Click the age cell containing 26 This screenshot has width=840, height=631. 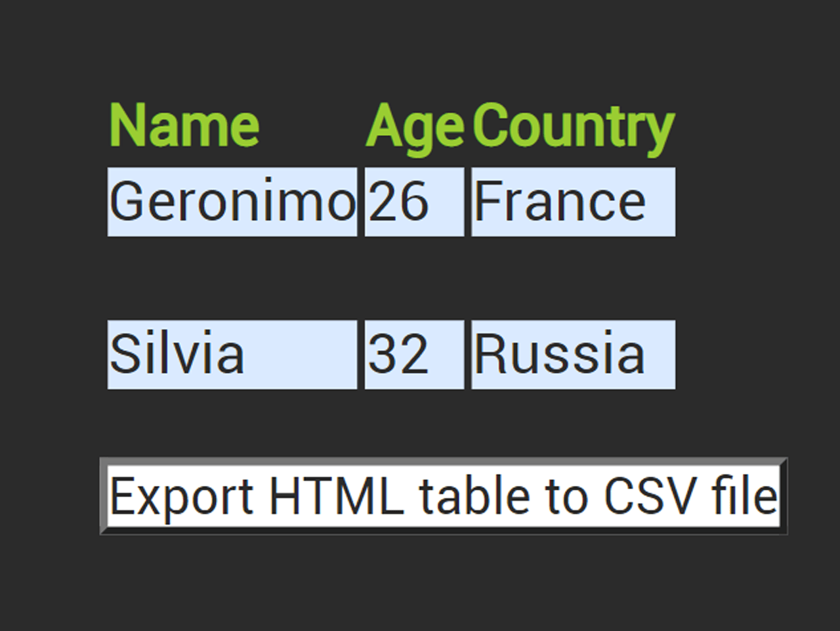tap(413, 202)
